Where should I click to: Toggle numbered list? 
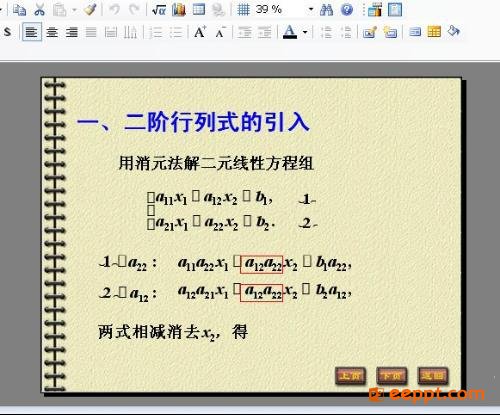(x=155, y=32)
